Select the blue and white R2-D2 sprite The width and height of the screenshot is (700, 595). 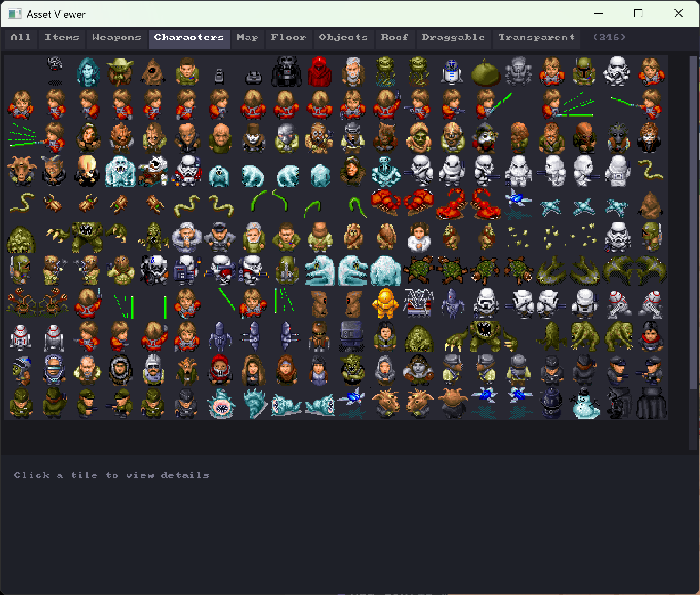coord(451,72)
